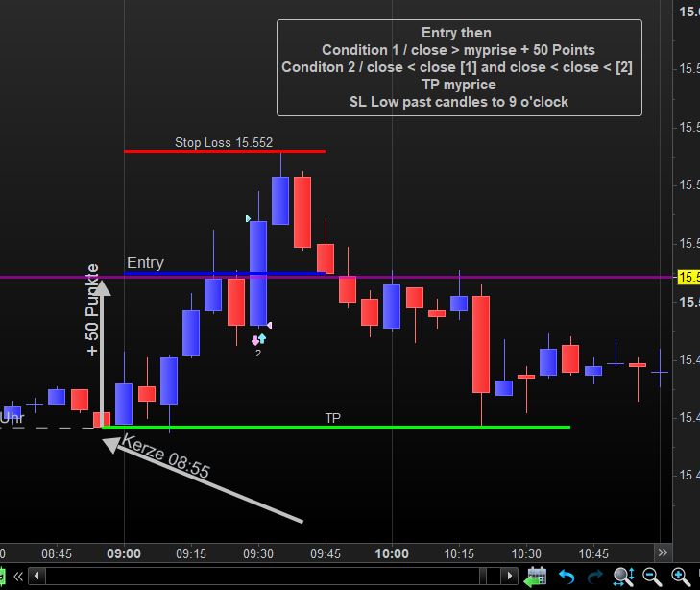Image resolution: width=700 pixels, height=590 pixels.
Task: Click the 10:45 time axis label
Action: pyautogui.click(x=593, y=553)
